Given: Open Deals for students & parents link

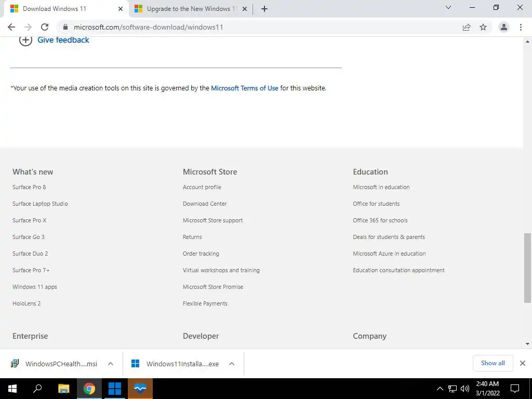Looking at the screenshot, I should 389,237.
